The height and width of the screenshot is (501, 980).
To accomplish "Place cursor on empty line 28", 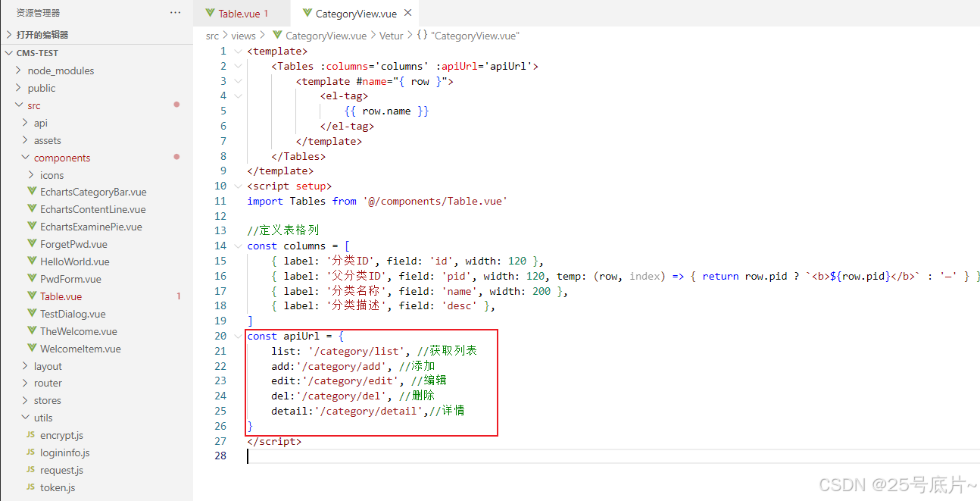I will (613, 456).
